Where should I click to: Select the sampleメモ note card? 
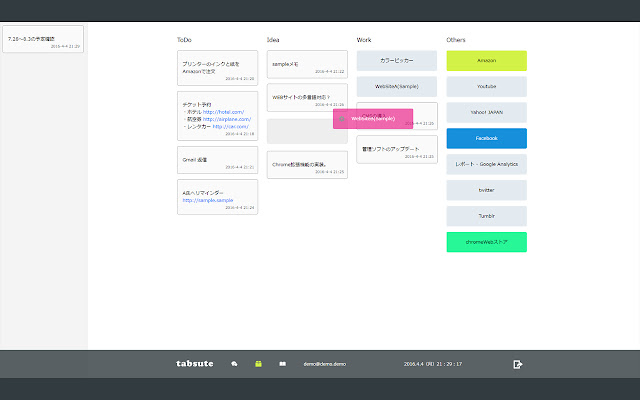pos(307,64)
